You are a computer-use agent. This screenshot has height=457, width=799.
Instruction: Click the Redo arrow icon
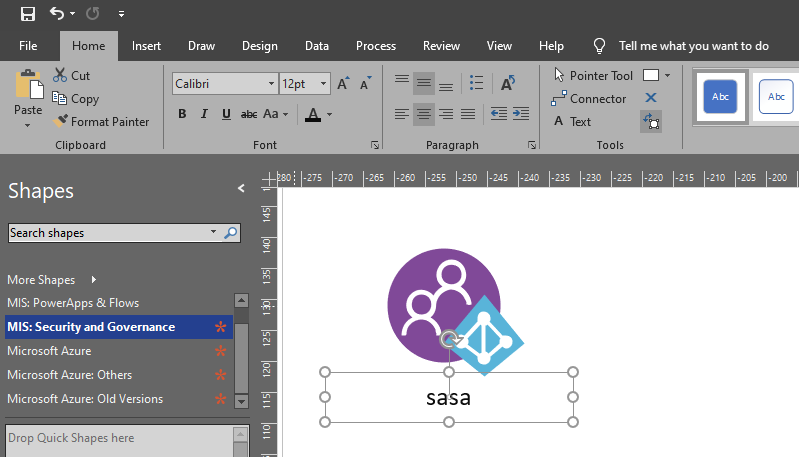[92, 14]
